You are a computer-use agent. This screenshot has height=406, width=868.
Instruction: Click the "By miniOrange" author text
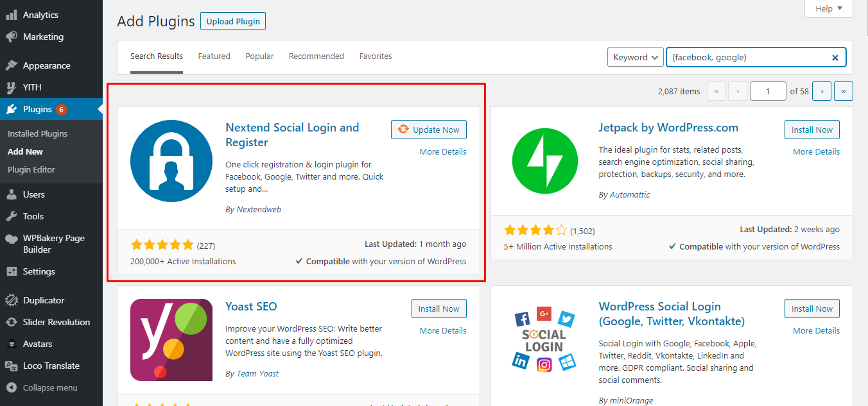(x=626, y=401)
